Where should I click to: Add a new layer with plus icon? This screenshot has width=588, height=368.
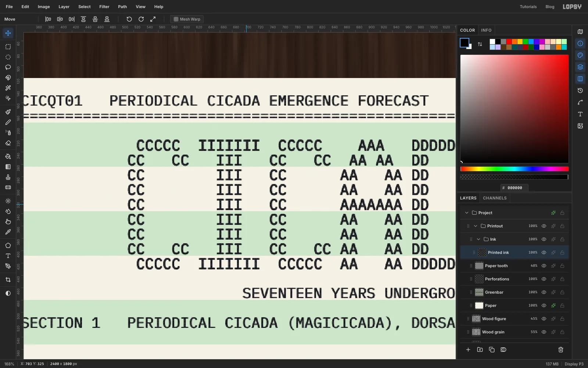(468, 350)
